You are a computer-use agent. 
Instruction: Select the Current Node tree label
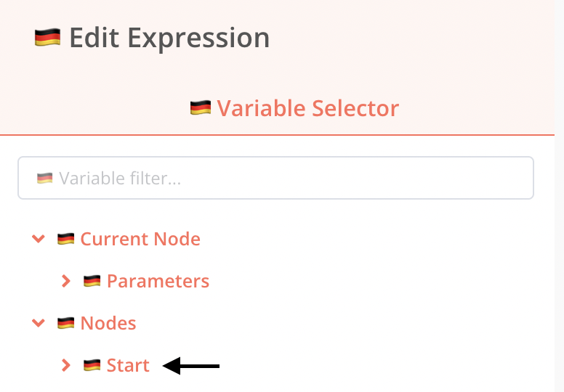140,239
